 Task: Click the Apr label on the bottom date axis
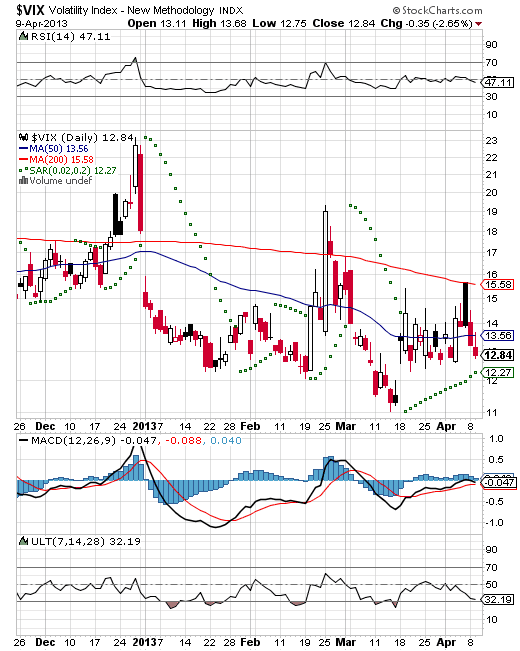coord(446,642)
